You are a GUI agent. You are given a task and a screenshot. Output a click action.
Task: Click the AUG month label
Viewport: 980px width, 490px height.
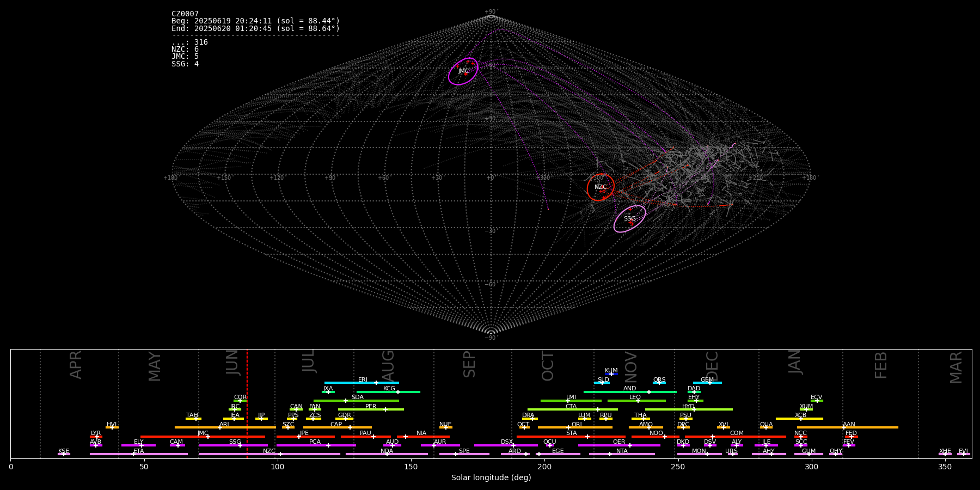388,365
